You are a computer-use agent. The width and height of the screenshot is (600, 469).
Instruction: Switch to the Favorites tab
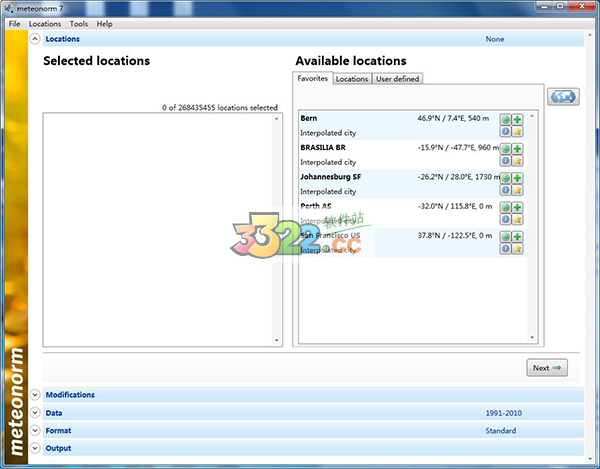(x=313, y=78)
